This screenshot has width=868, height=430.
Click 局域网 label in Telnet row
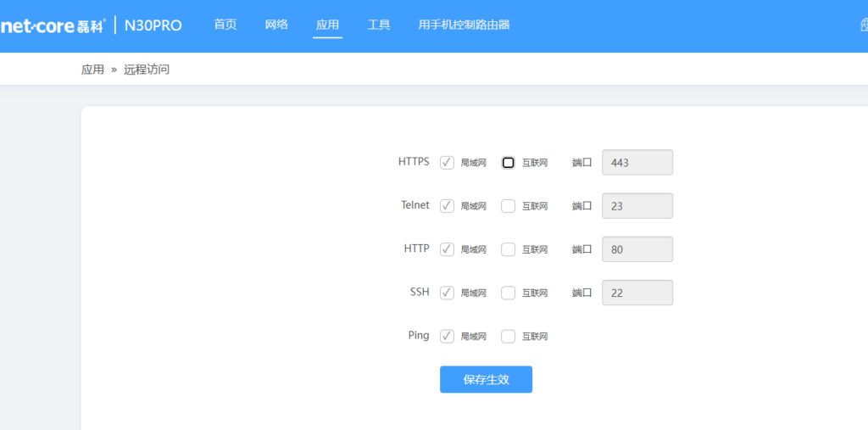coord(473,206)
